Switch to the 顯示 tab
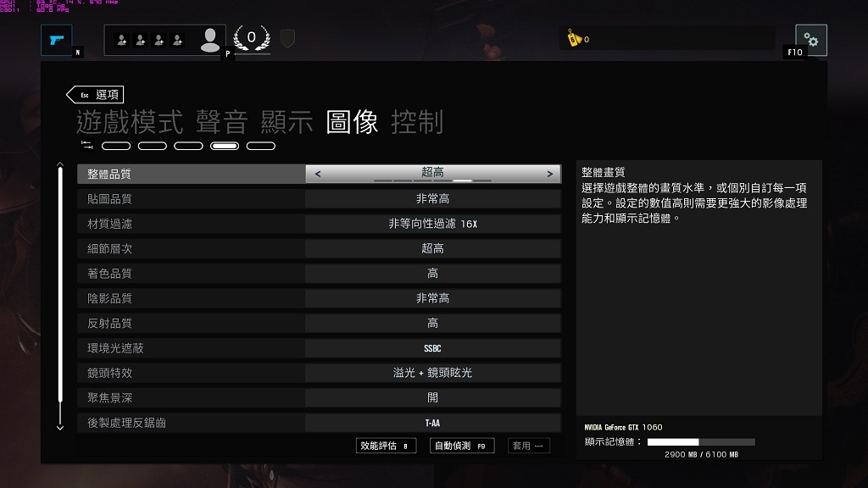The height and width of the screenshot is (488, 868). coord(287,122)
